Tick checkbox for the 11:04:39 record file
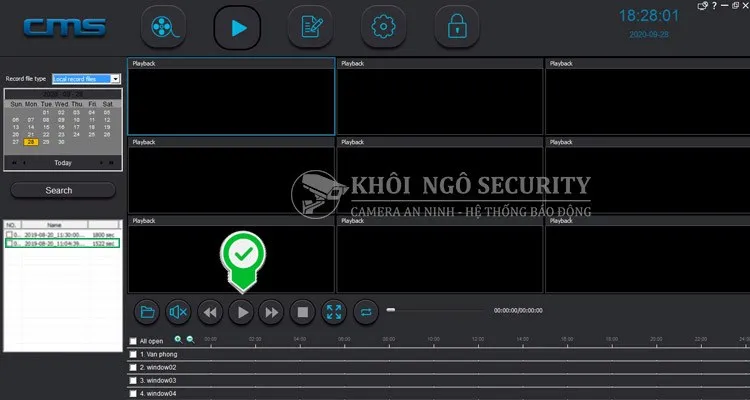This screenshot has width=750, height=400. [9, 244]
